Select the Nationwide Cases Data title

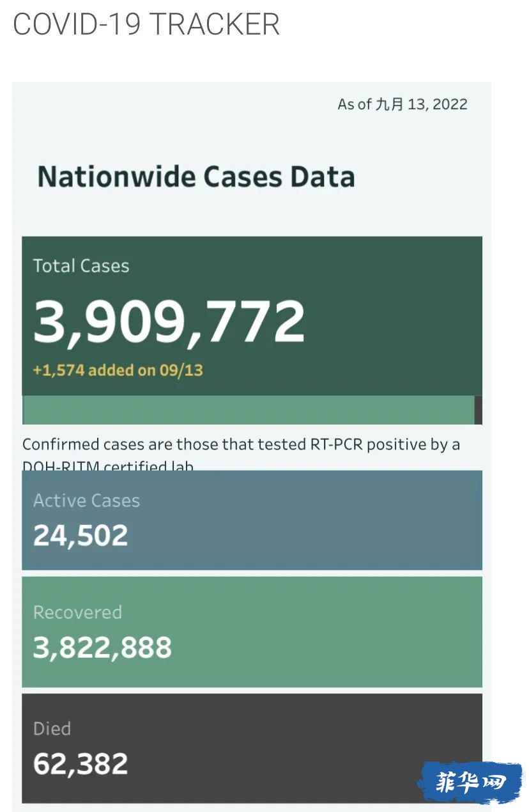(x=196, y=176)
